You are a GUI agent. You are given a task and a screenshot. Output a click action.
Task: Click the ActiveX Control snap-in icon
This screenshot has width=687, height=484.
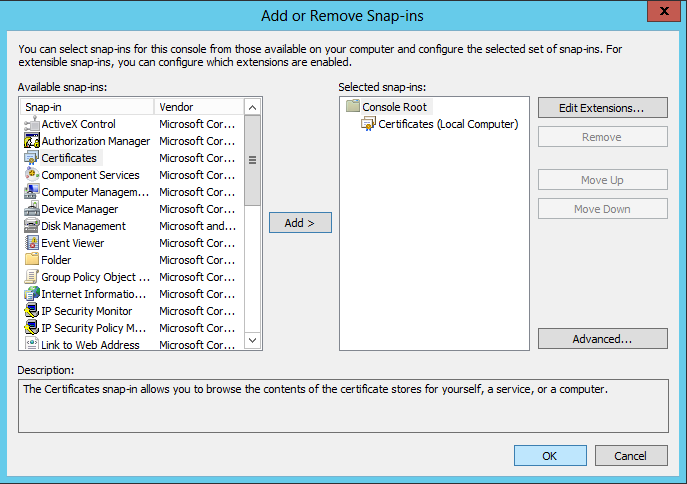click(x=31, y=124)
